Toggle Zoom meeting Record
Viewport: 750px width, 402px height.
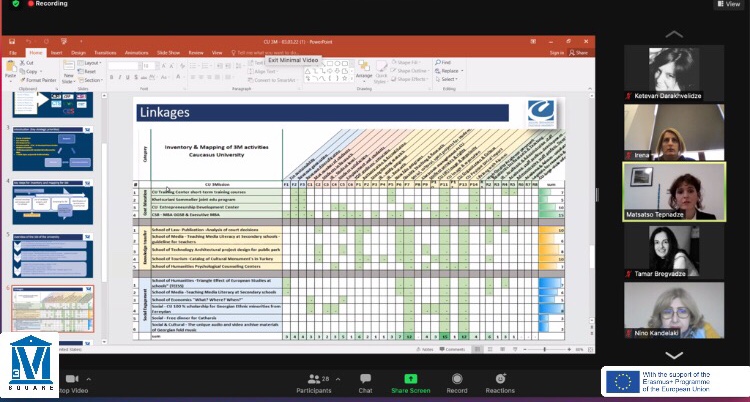[x=457, y=384]
